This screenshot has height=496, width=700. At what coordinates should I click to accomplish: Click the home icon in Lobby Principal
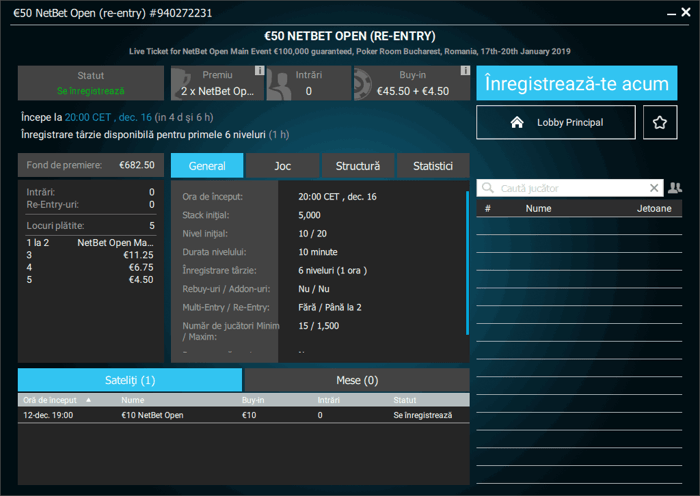point(517,122)
